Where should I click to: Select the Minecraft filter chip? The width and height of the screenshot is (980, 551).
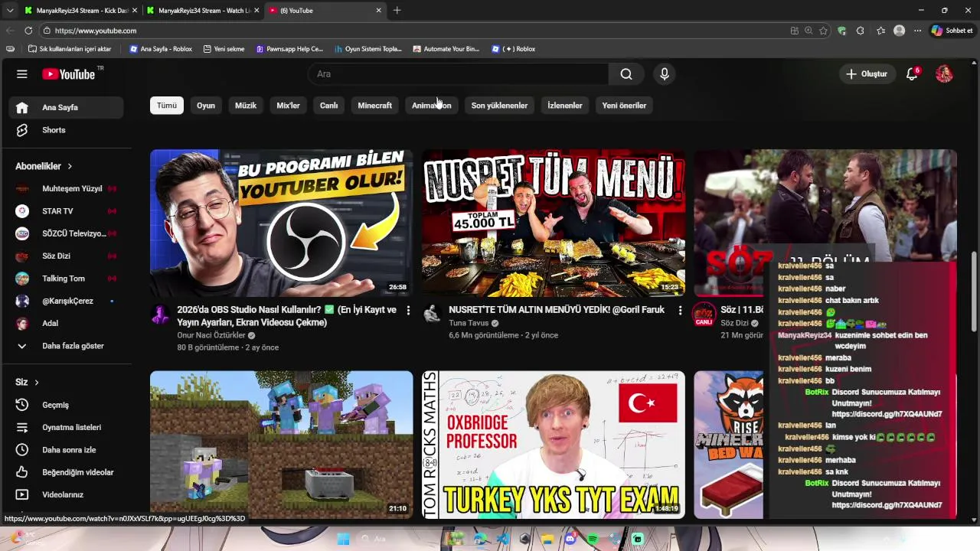[x=374, y=106]
